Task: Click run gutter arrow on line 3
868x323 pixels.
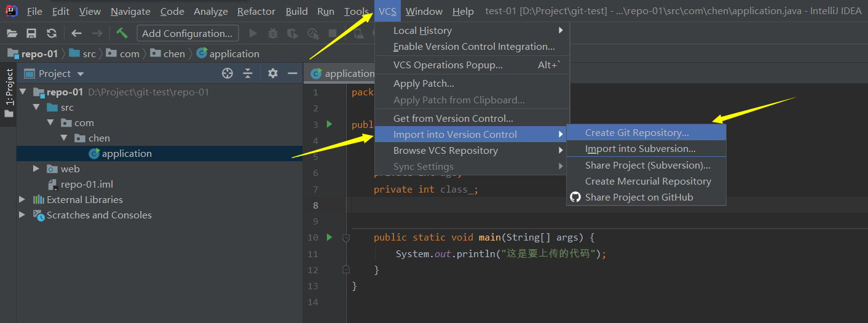Action: tap(329, 124)
